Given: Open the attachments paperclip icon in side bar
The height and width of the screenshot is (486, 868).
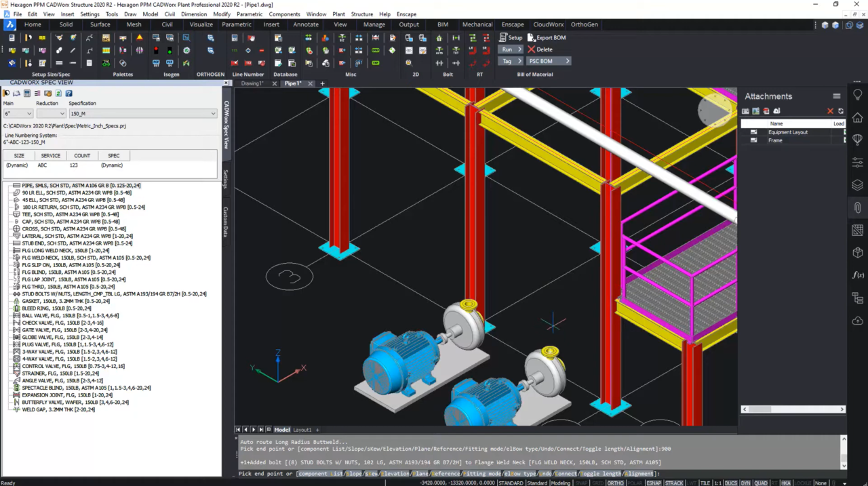Looking at the screenshot, I should [857, 207].
